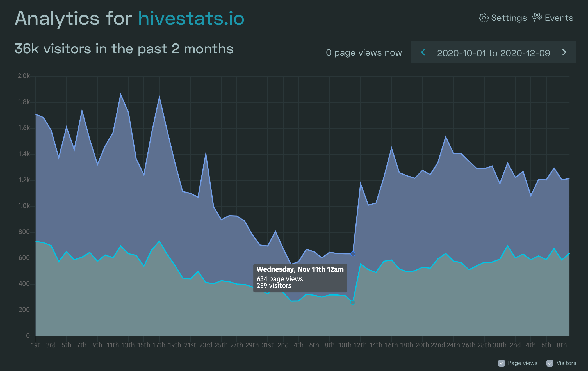Click the Visitors legend label
588x371 pixels.
click(x=566, y=363)
